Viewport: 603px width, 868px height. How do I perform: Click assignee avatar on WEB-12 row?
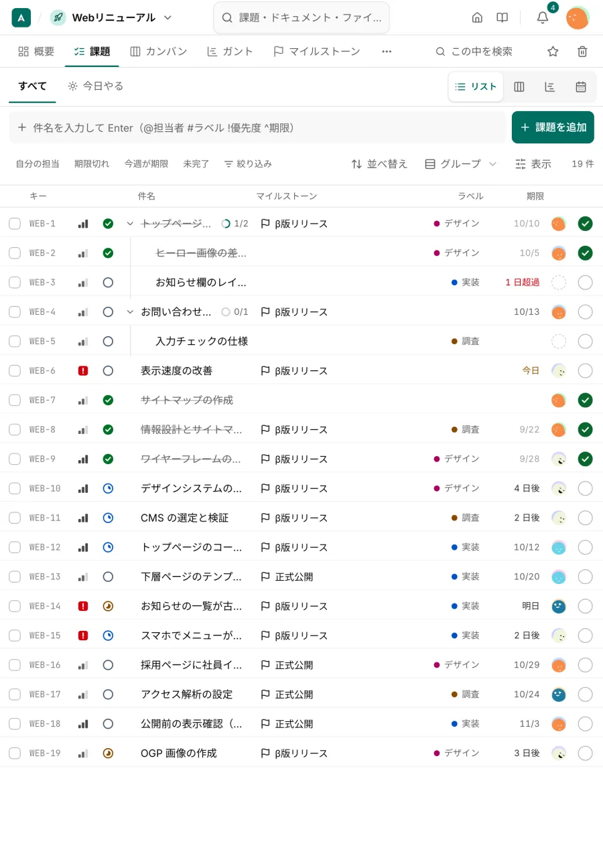point(558,547)
